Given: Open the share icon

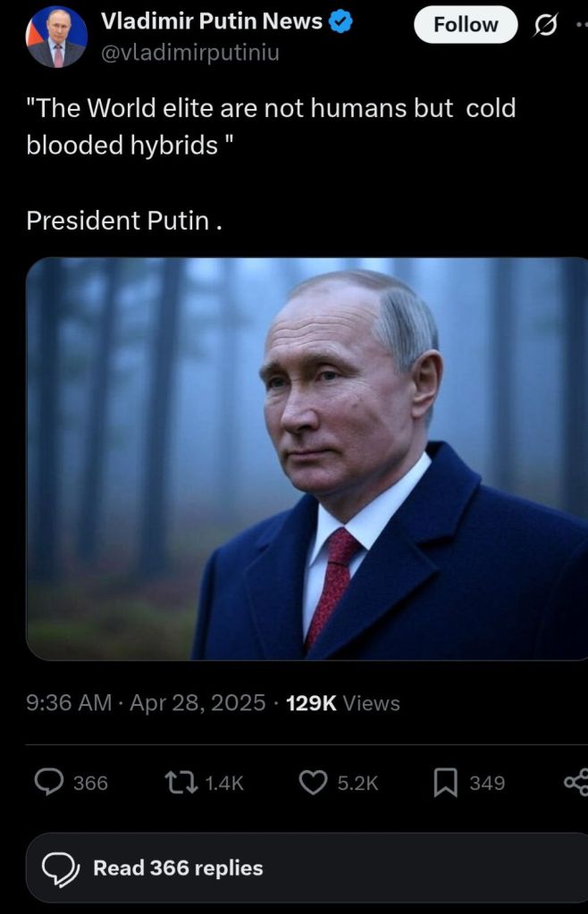Looking at the screenshot, I should pyautogui.click(x=576, y=783).
